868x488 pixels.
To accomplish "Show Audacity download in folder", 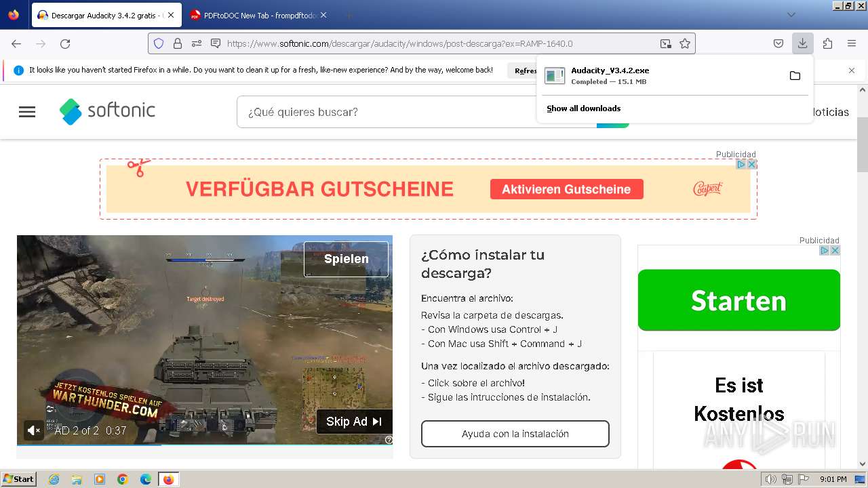I will tap(795, 75).
